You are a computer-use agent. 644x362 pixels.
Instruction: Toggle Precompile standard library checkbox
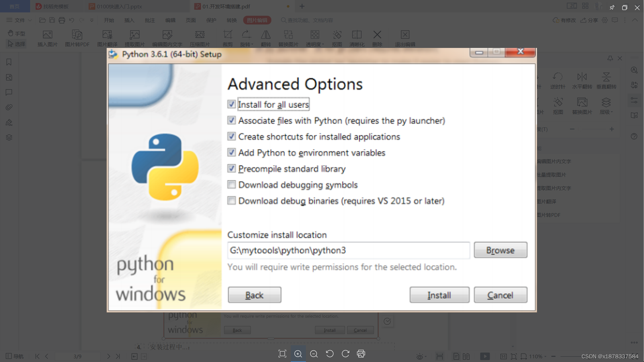(231, 169)
